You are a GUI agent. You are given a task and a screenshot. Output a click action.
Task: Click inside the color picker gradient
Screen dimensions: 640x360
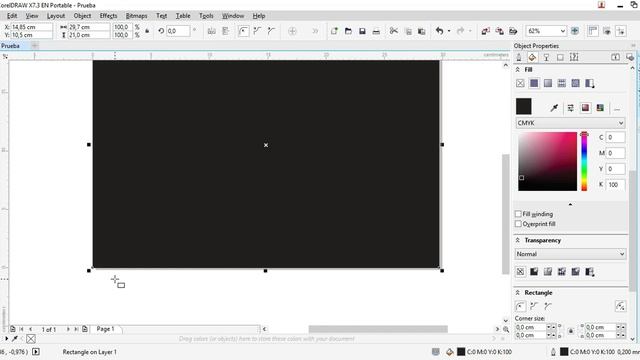click(x=548, y=162)
